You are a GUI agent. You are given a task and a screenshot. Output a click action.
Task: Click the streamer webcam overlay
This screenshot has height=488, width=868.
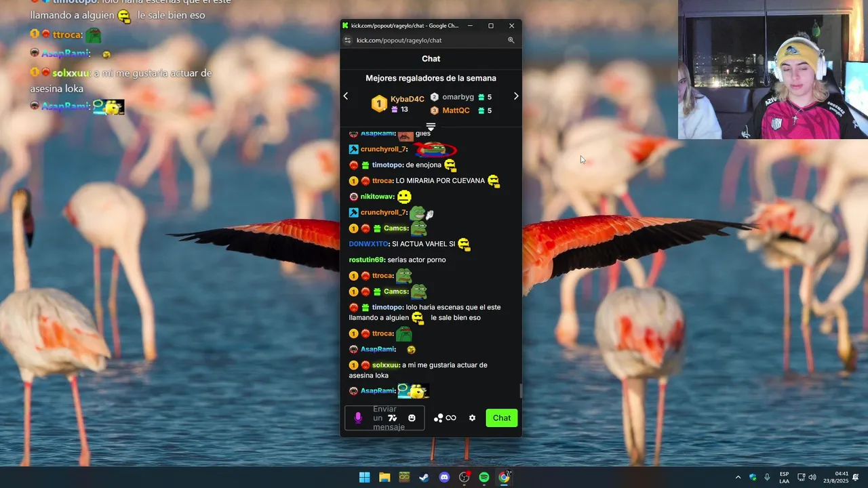[773, 69]
